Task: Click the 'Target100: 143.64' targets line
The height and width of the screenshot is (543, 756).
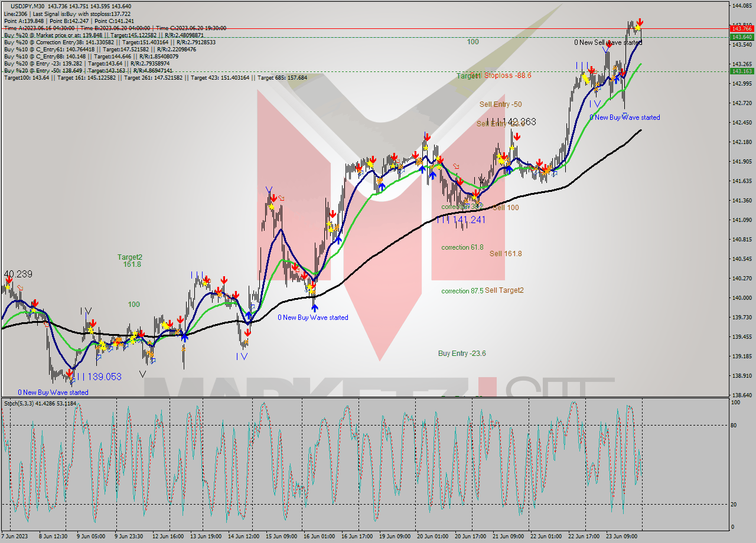Action: tap(155, 77)
